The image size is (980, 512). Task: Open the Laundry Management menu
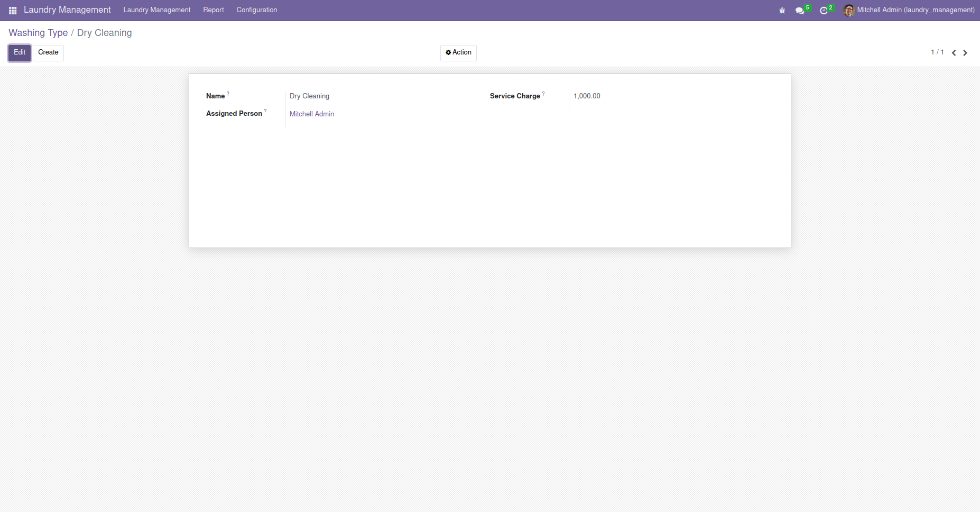point(157,10)
